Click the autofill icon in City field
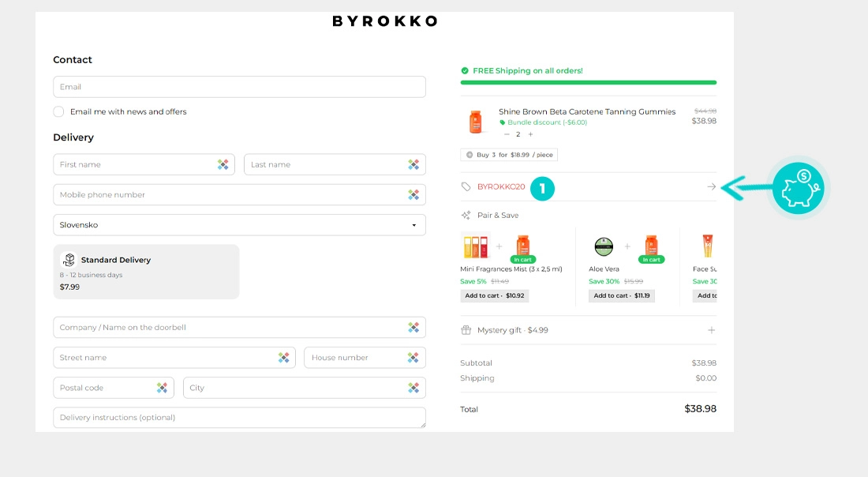868x477 pixels. click(x=413, y=388)
